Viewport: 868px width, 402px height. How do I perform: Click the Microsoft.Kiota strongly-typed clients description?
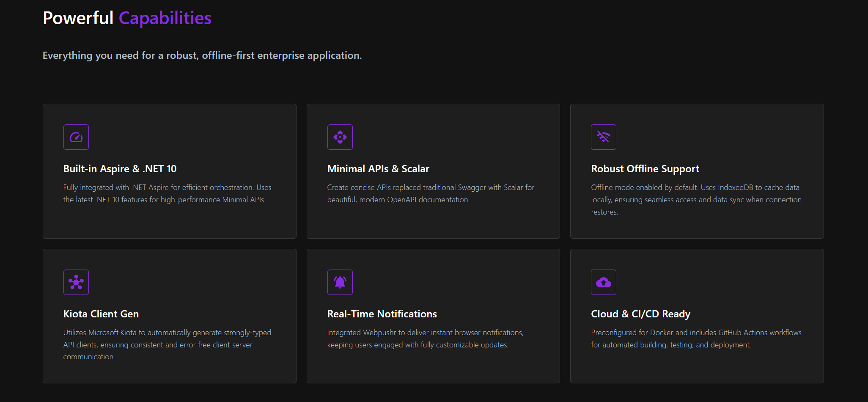167,344
